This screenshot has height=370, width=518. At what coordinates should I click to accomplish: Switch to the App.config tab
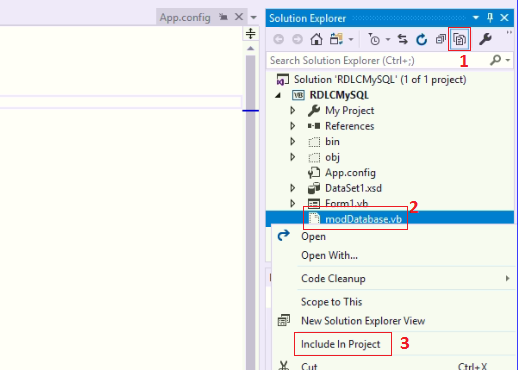(185, 17)
